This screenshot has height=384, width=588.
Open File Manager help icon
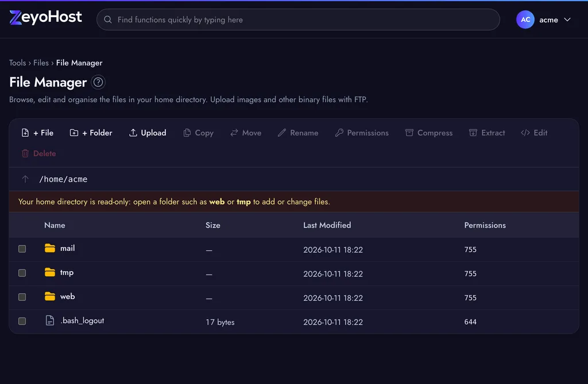coord(98,82)
